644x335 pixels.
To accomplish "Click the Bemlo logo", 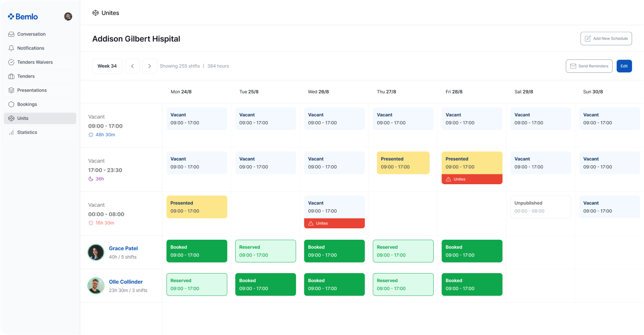I will (23, 17).
